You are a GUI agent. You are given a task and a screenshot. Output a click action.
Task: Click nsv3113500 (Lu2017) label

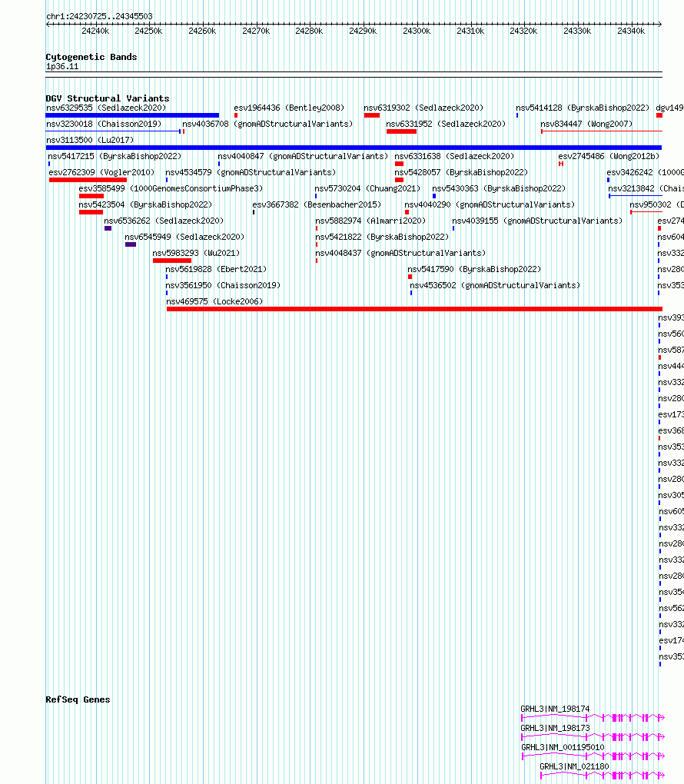(90, 140)
